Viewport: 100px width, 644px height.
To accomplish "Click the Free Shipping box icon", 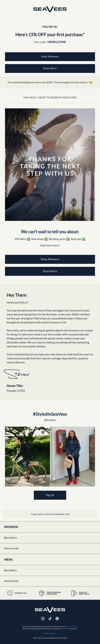I will [x=42, y=593].
